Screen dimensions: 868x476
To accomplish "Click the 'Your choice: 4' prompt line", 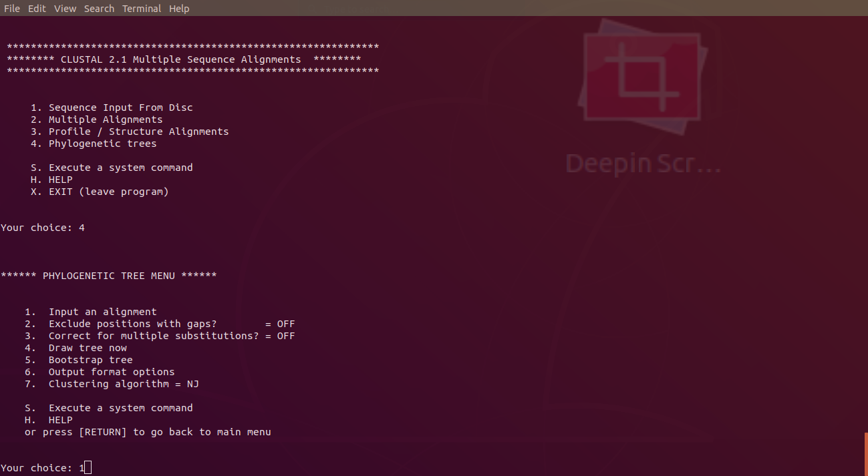I will (43, 228).
